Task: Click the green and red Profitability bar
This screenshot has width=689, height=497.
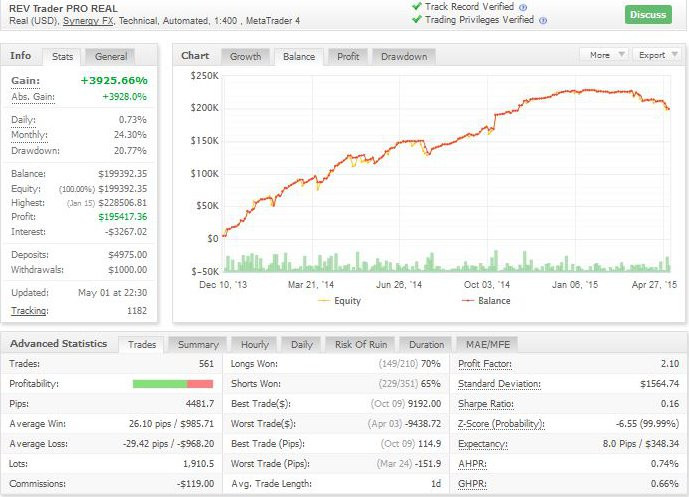Action: click(173, 384)
